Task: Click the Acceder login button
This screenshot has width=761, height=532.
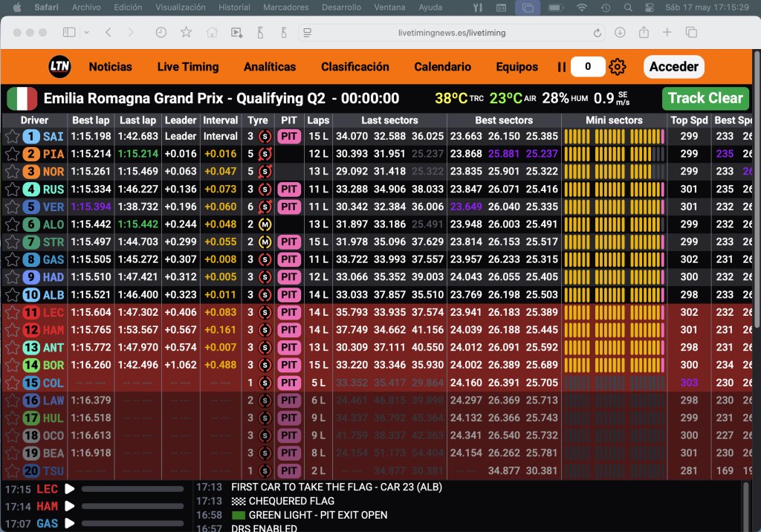Action: [x=673, y=67]
